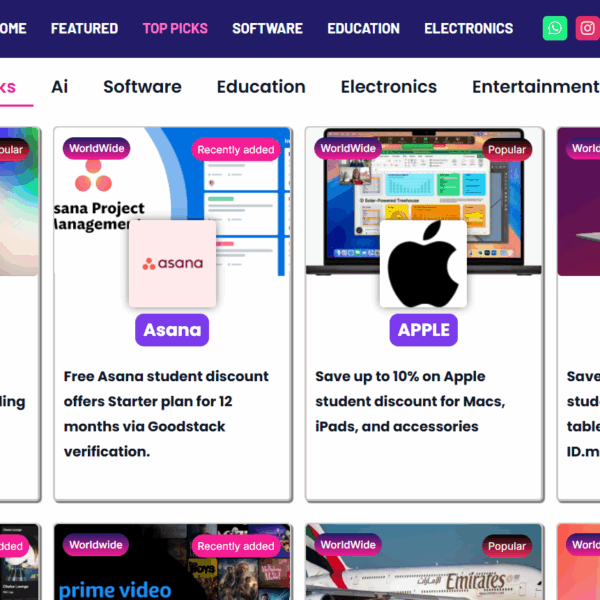Click the purple Asana button
This screenshot has height=600, width=600.
pos(172,330)
